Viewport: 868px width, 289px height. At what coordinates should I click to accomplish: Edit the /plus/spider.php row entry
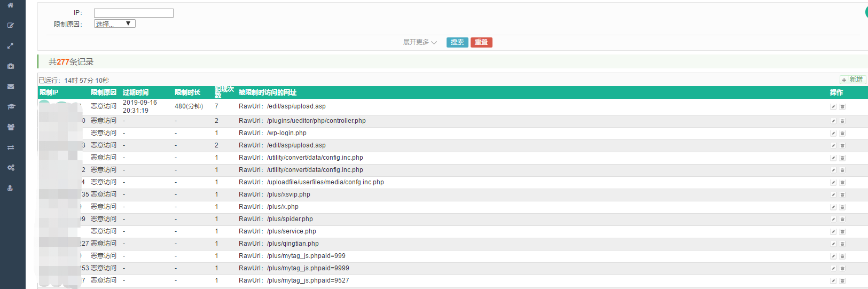833,220
